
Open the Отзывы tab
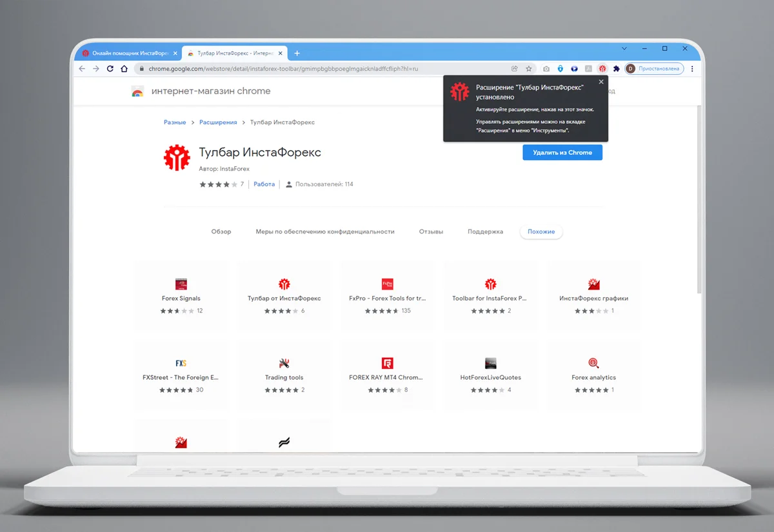(x=431, y=232)
